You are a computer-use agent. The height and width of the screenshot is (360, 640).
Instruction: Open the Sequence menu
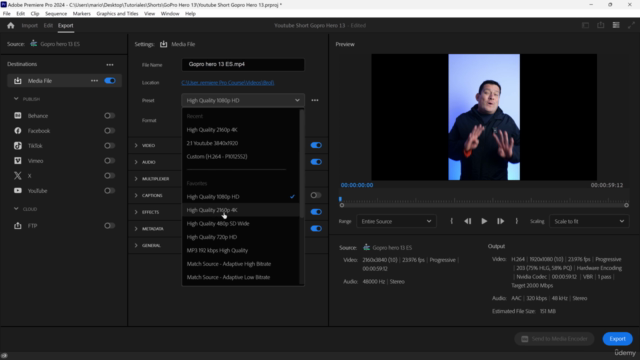pyautogui.click(x=56, y=13)
